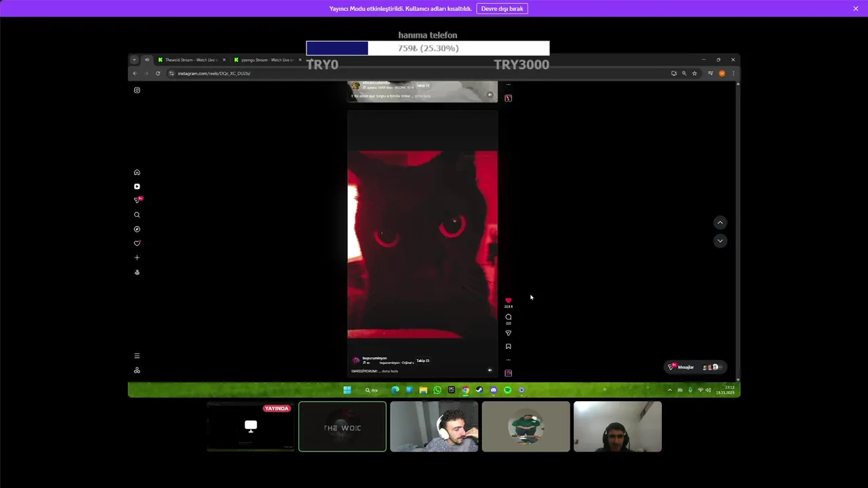Click Takip Et on the previous reel

coord(423,85)
